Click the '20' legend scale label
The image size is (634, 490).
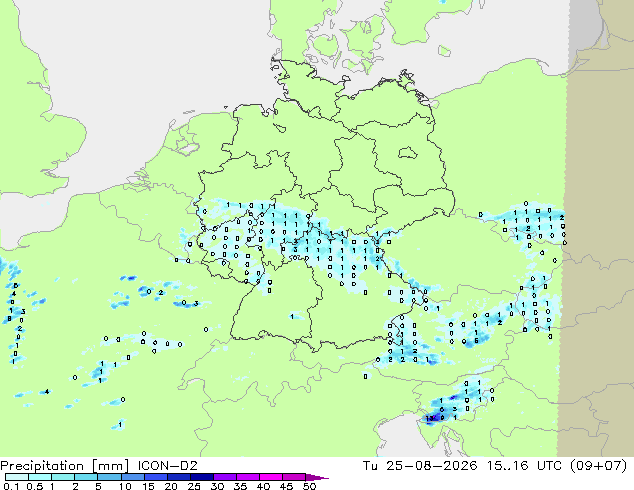tap(171, 486)
